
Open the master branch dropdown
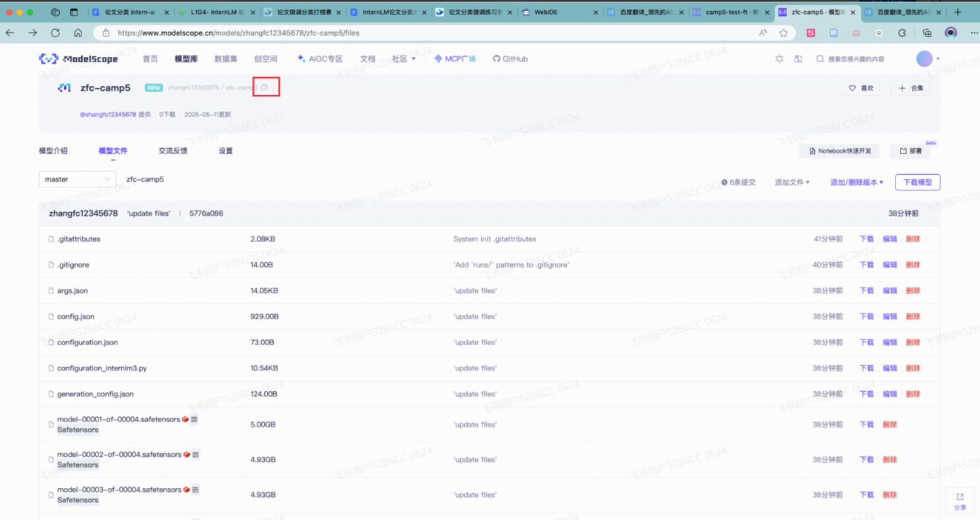77,179
